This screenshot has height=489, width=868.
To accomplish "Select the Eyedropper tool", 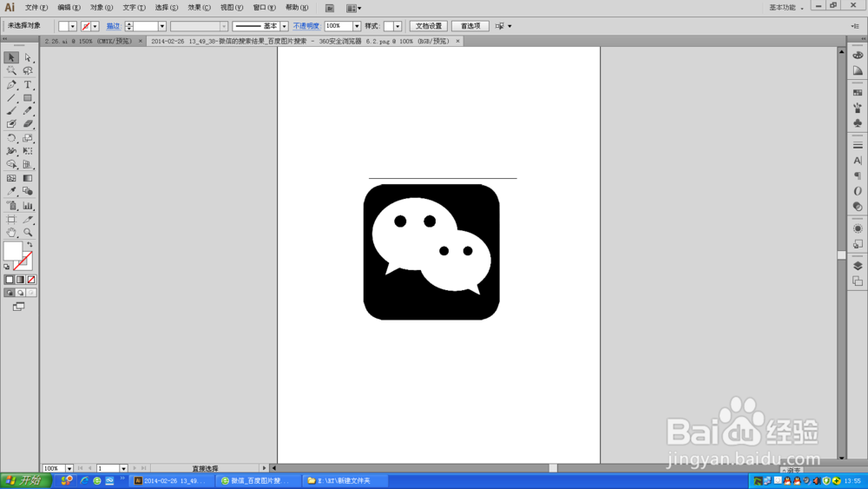I will [11, 191].
